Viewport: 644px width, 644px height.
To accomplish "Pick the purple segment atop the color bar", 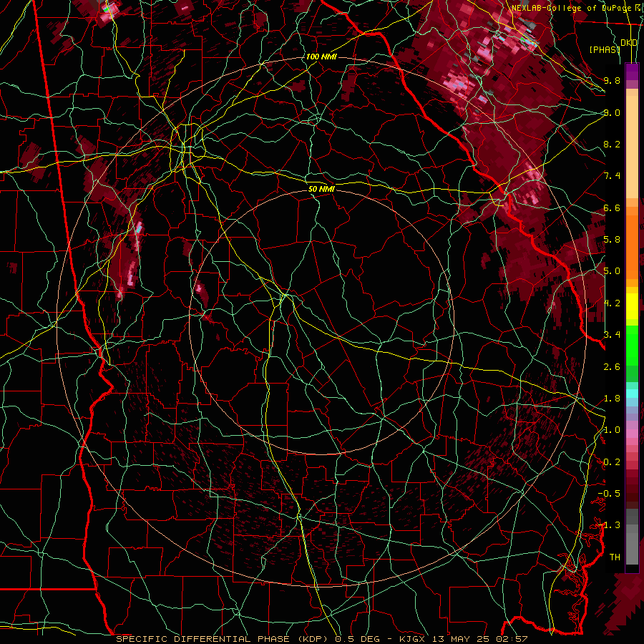I will pyautogui.click(x=632, y=72).
